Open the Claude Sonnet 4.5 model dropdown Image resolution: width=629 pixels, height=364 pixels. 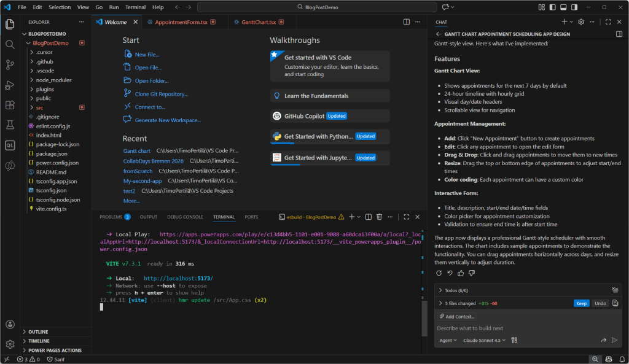[x=484, y=340]
